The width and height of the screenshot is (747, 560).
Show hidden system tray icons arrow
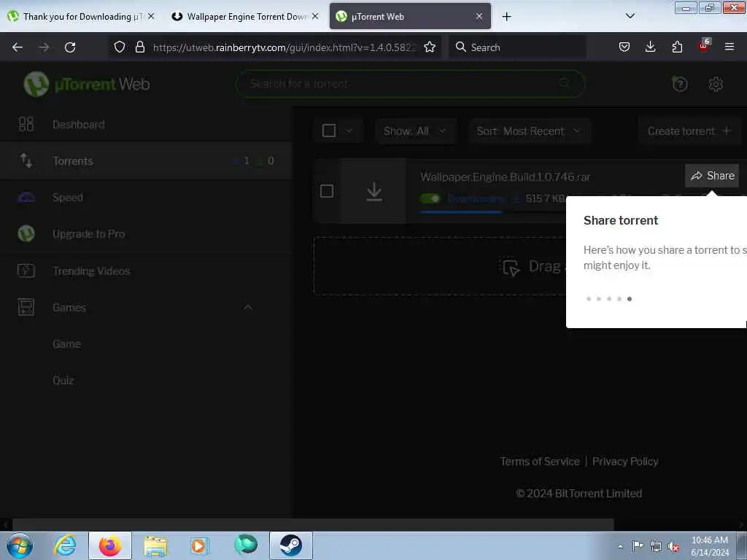pyautogui.click(x=620, y=547)
